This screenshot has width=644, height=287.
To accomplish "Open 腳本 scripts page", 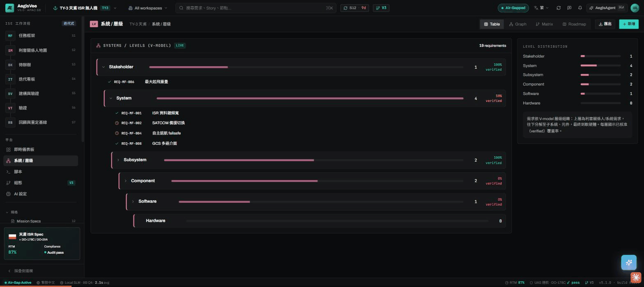I will tap(41, 171).
